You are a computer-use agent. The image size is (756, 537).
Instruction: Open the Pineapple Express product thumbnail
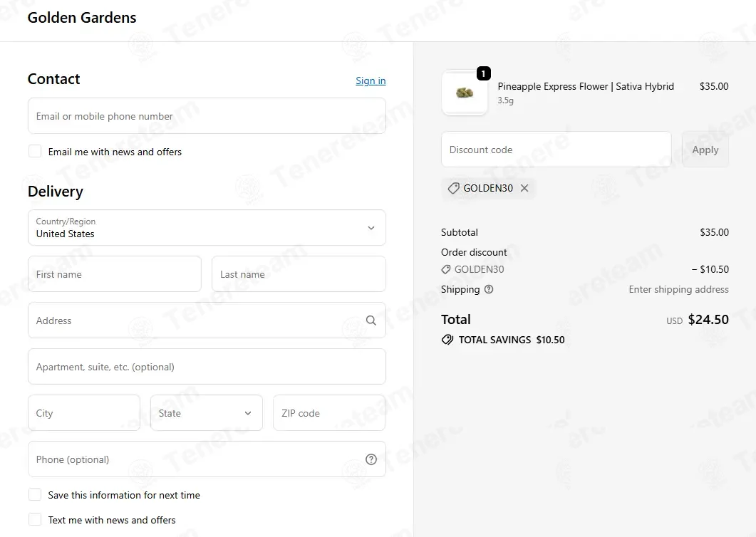tap(465, 93)
